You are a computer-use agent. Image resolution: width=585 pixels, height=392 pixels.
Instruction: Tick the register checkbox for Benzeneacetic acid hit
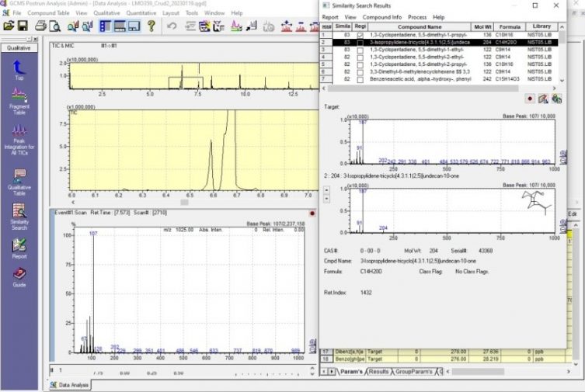pyautogui.click(x=360, y=78)
